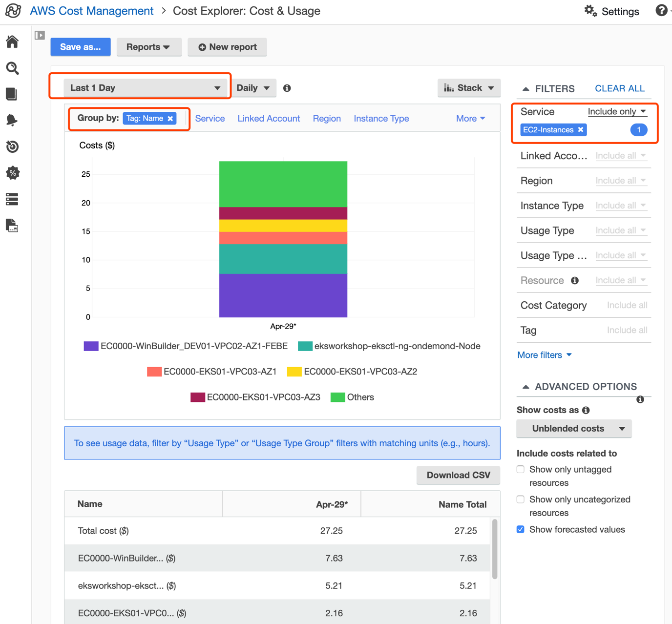Image resolution: width=672 pixels, height=624 pixels.
Task: Open Linked Account Include all dropdown
Action: pos(621,156)
